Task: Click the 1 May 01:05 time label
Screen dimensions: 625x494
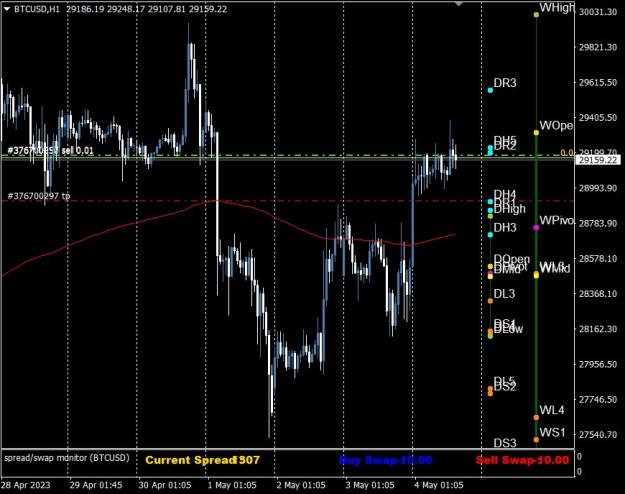Action: pos(232,485)
